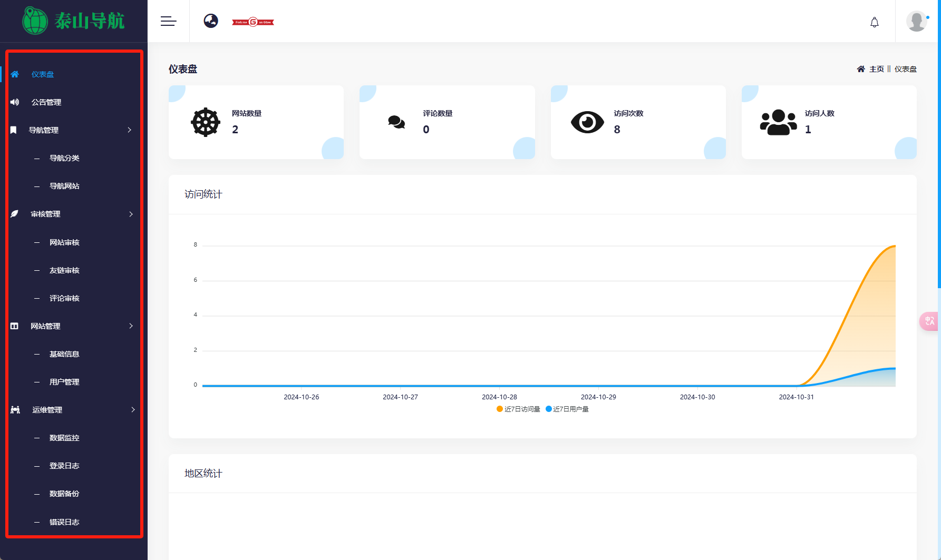Click the people icon beside 运维管理

tap(15, 410)
